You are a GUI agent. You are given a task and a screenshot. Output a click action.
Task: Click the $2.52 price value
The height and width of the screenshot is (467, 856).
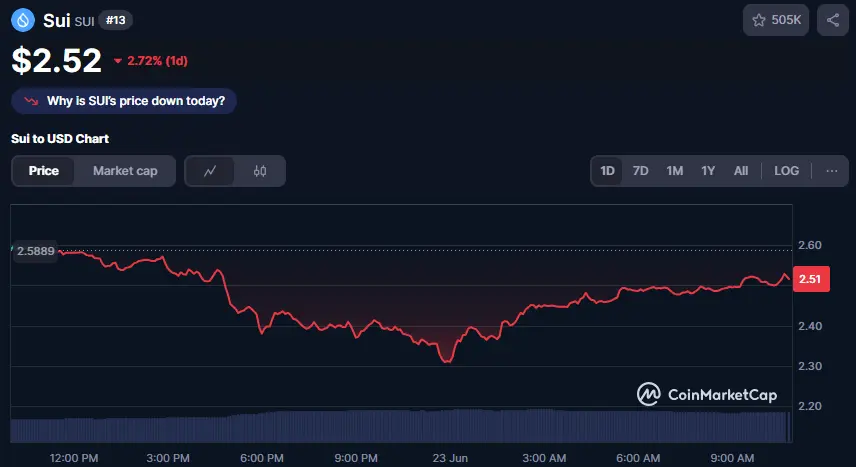coord(56,60)
